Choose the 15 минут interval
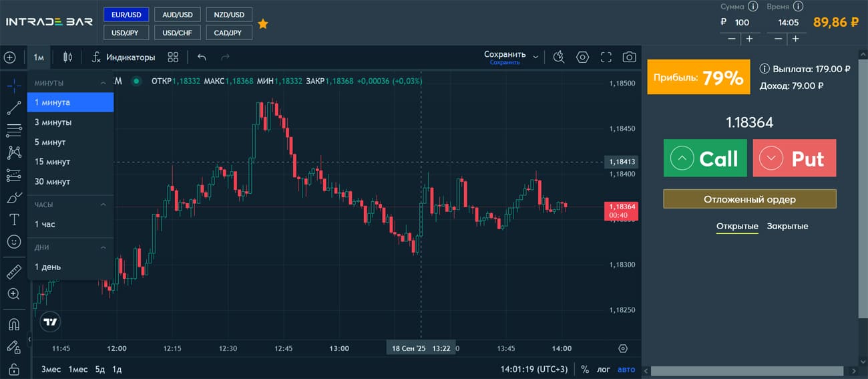Viewport: 868px width, 379px height. [x=52, y=162]
